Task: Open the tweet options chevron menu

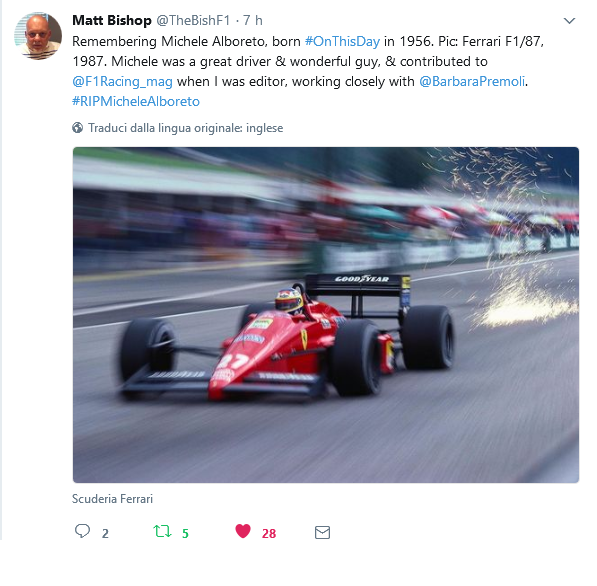Action: [x=569, y=21]
